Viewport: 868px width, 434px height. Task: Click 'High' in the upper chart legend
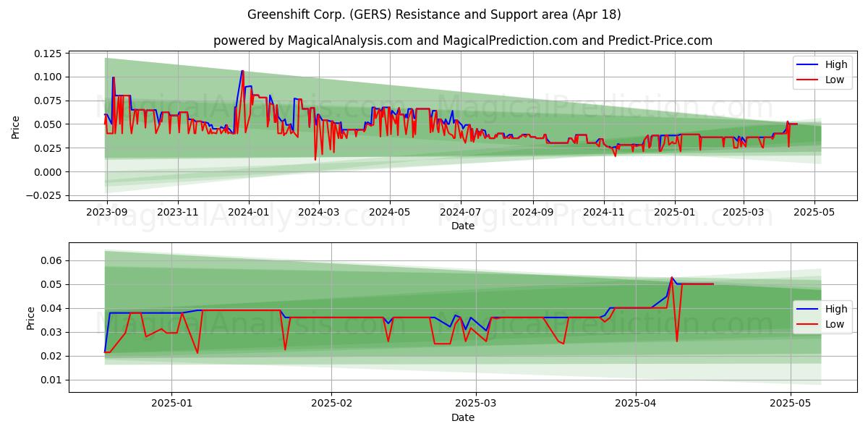(836, 64)
